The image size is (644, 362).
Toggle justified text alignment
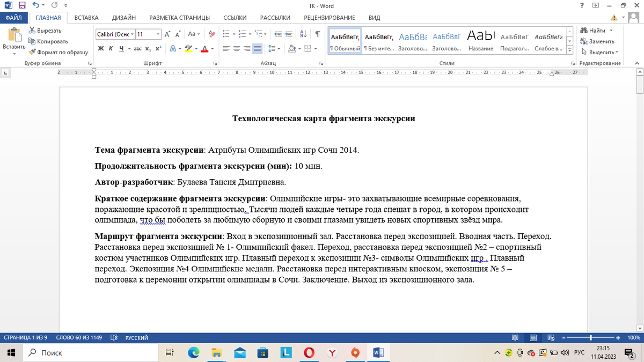[257, 48]
